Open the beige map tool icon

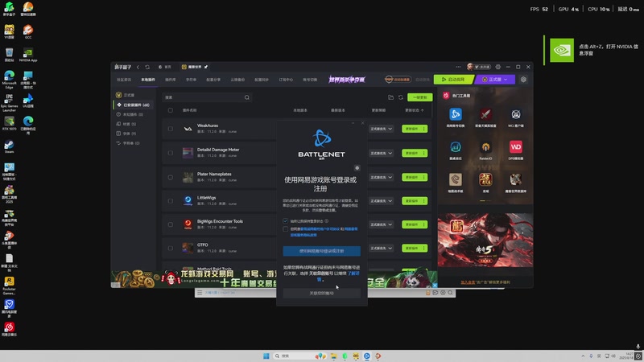455,179
